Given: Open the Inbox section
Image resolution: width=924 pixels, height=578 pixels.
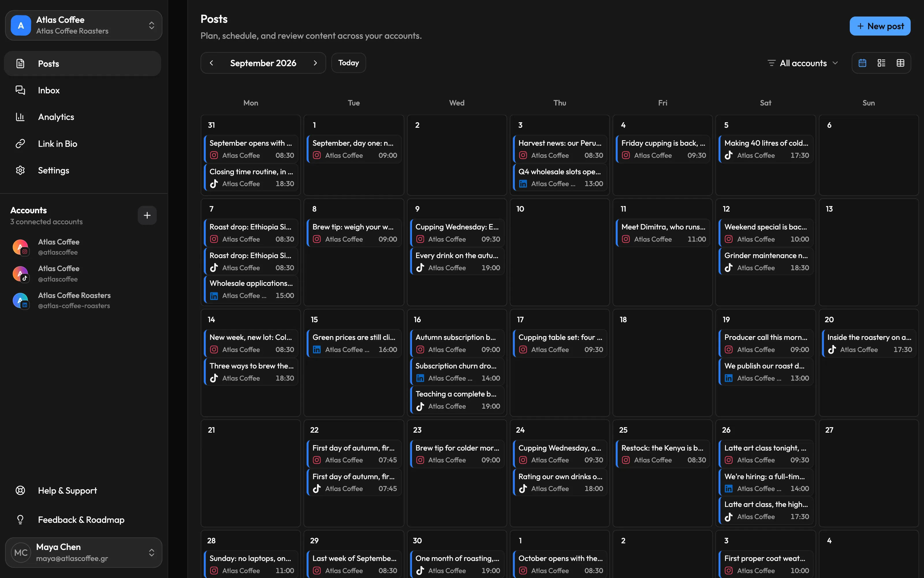Looking at the screenshot, I should pos(83,90).
